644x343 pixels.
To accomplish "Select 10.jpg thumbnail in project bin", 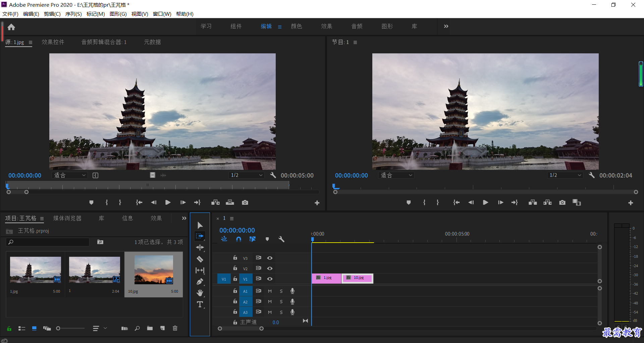I will [x=154, y=270].
